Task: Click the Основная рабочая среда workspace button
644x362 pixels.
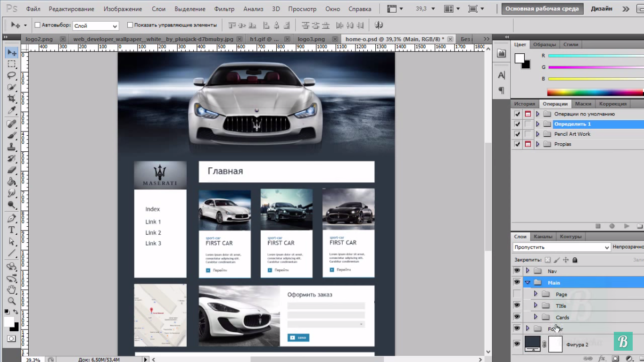Action: click(x=542, y=8)
